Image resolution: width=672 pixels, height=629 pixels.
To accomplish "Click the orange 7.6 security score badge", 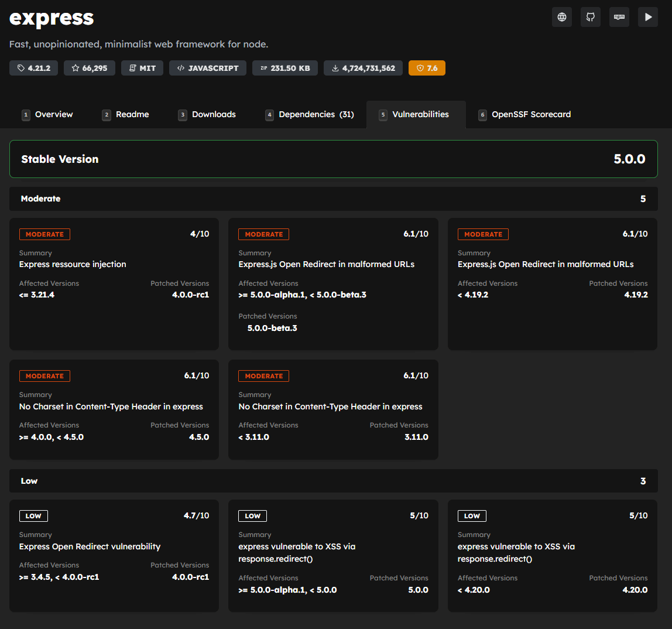I will coord(427,68).
